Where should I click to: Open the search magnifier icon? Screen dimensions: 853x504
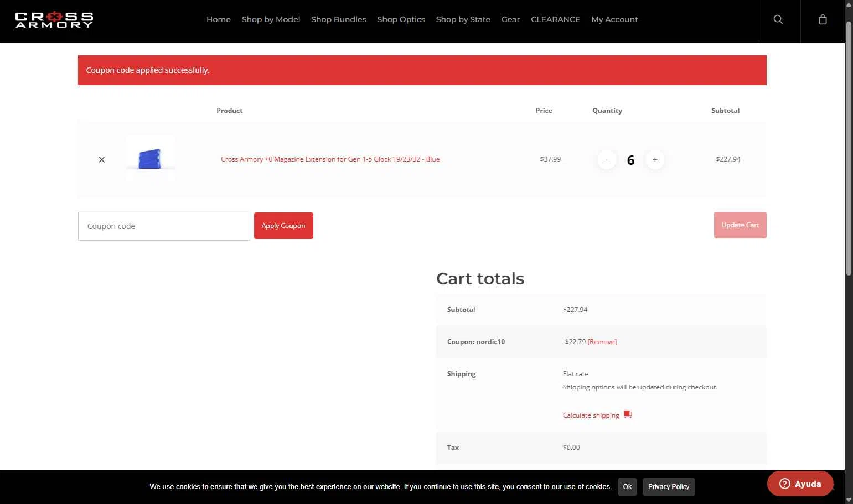pyautogui.click(x=778, y=19)
